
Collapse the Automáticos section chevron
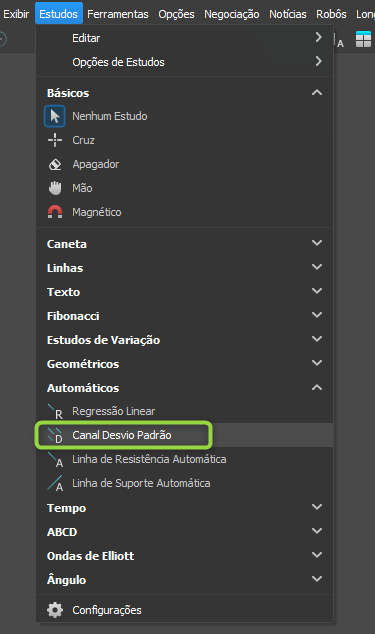(x=317, y=387)
